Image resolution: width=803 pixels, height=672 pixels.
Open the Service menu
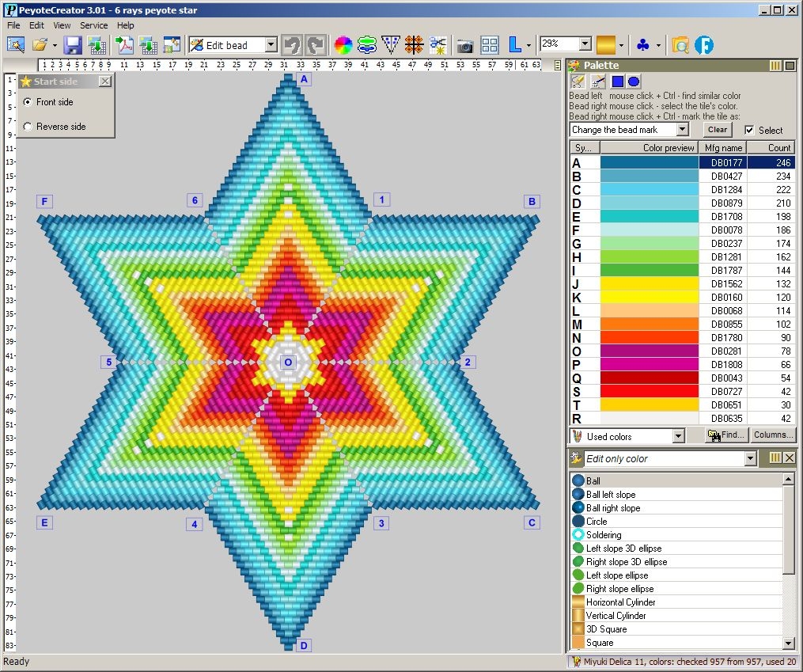tap(93, 25)
